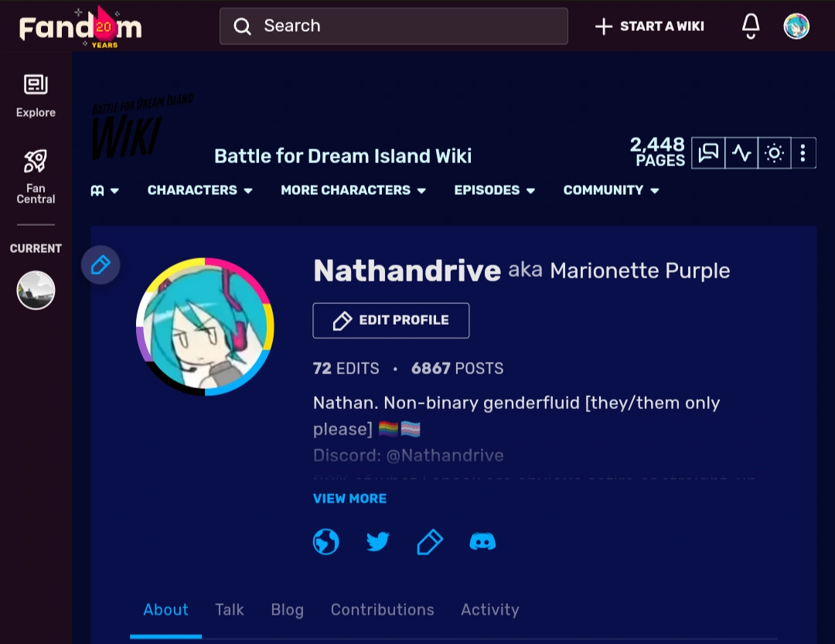Click the notifications bell
Screen dimensions: 835x644
coord(749,26)
